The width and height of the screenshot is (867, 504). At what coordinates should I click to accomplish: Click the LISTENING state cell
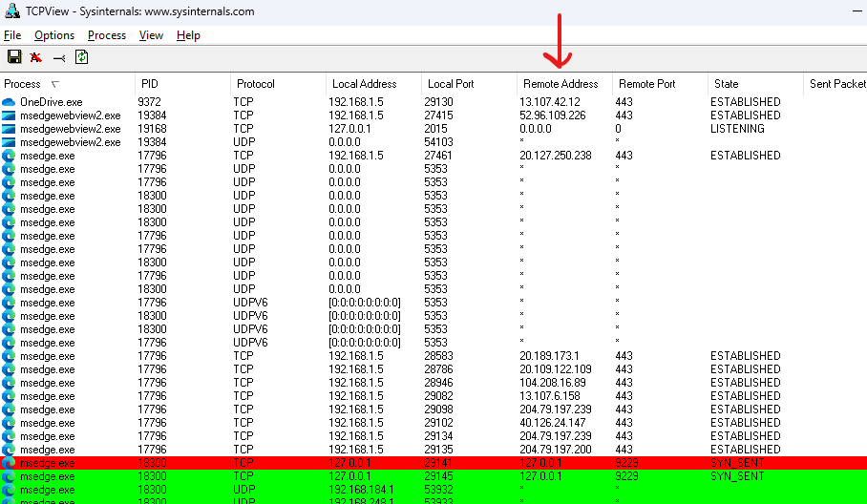pos(737,129)
